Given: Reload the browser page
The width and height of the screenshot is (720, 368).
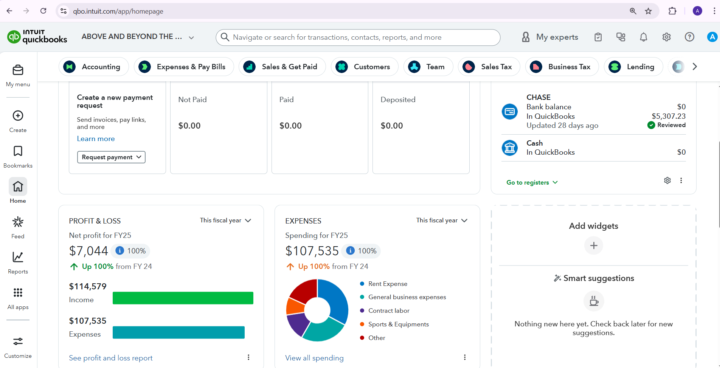Looking at the screenshot, I should (43, 11).
